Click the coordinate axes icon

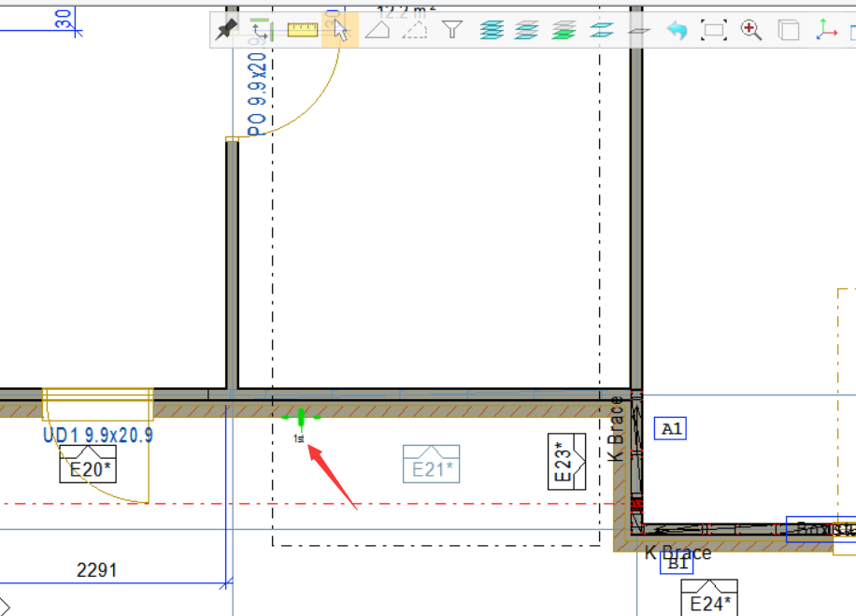pos(826,30)
